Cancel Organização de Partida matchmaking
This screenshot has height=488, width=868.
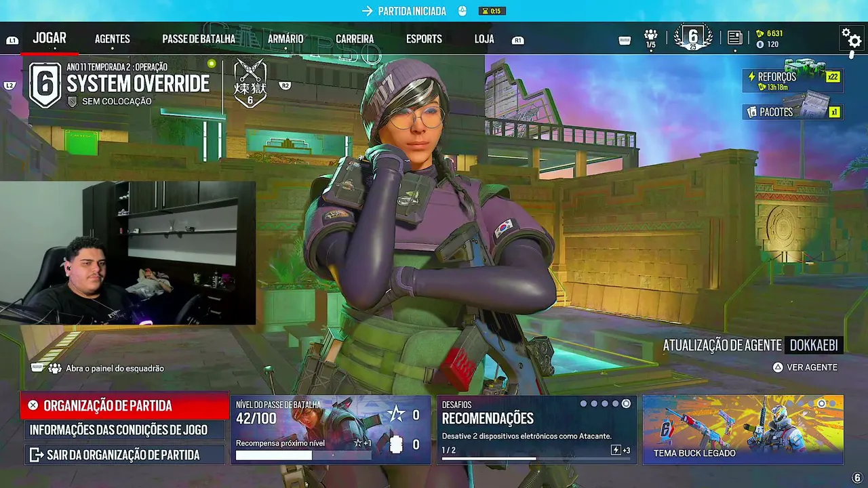(x=125, y=405)
